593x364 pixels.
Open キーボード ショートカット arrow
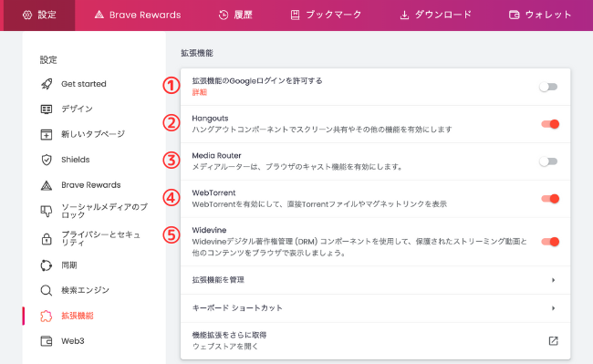[x=553, y=308]
